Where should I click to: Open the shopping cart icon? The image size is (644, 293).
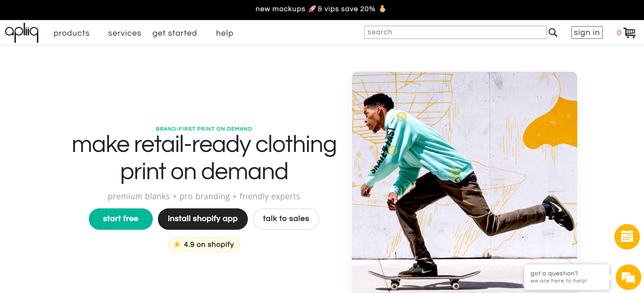tap(629, 33)
